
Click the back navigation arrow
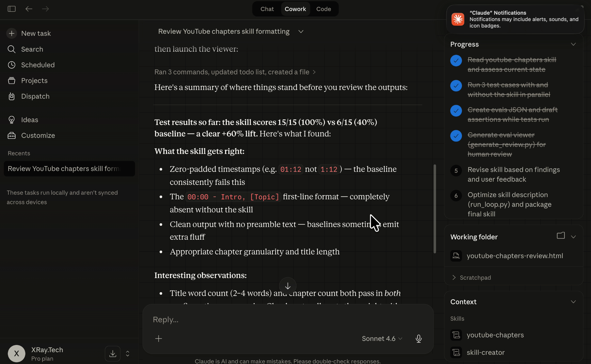tap(29, 9)
